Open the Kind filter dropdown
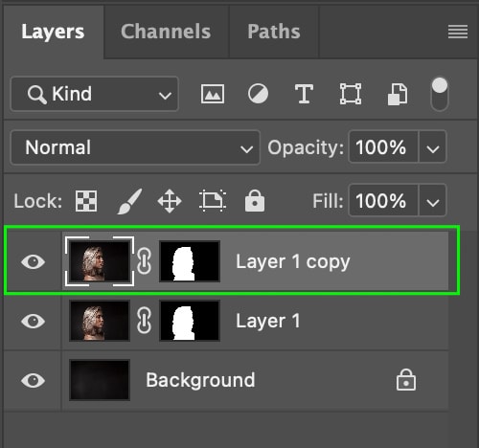 tap(95, 94)
